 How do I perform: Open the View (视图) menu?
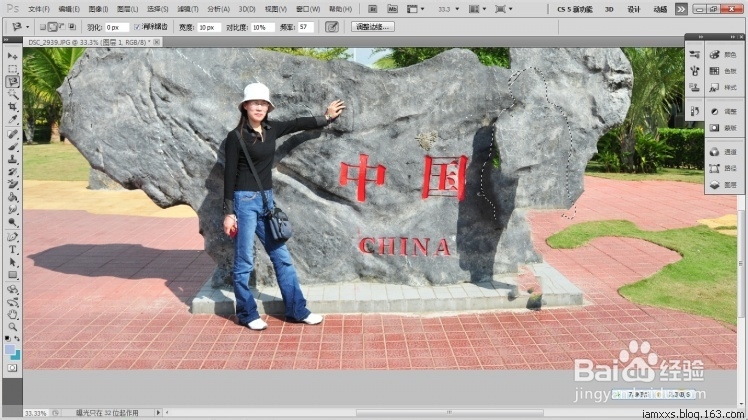[276, 9]
